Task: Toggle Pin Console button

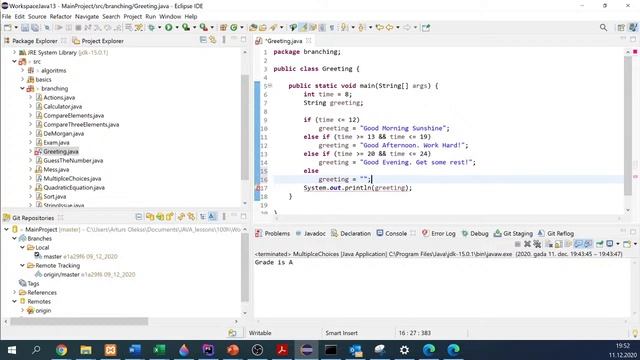Action: [600, 244]
